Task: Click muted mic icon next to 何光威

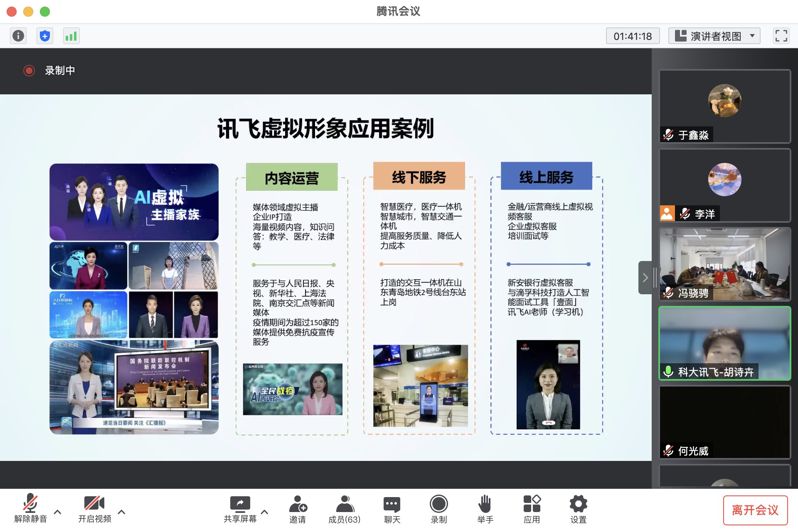Action: 668,451
